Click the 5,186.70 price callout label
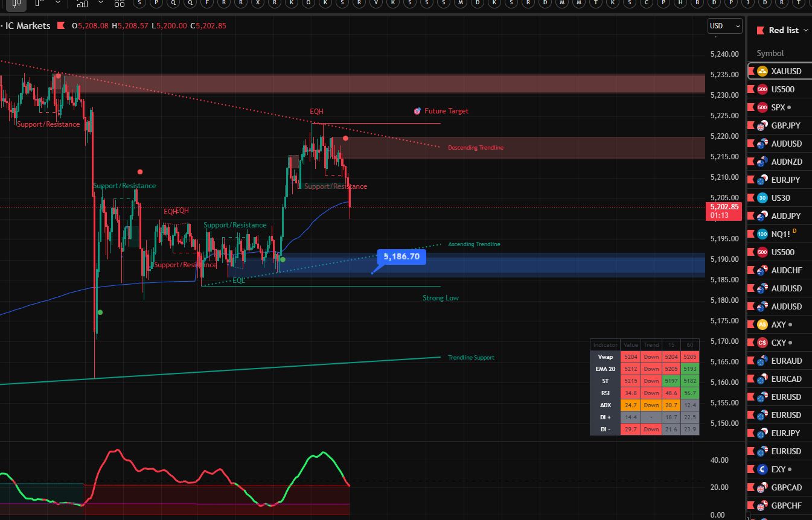812x520 pixels. point(401,257)
